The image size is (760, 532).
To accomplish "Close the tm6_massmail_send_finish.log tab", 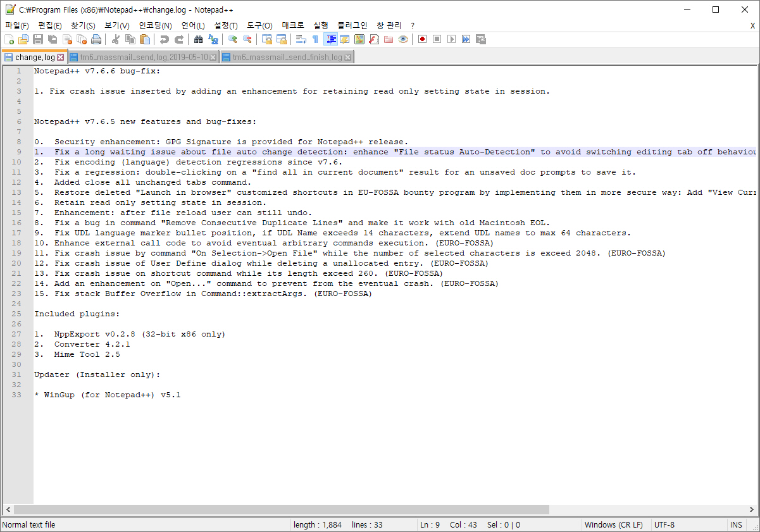I will (347, 57).
